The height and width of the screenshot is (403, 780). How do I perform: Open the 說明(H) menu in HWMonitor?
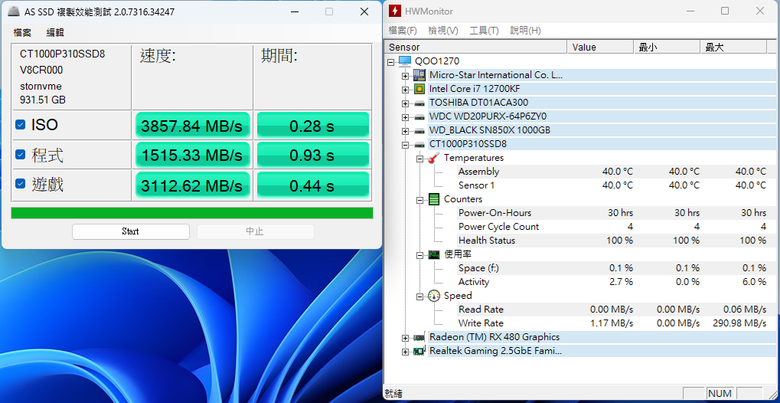[x=525, y=31]
